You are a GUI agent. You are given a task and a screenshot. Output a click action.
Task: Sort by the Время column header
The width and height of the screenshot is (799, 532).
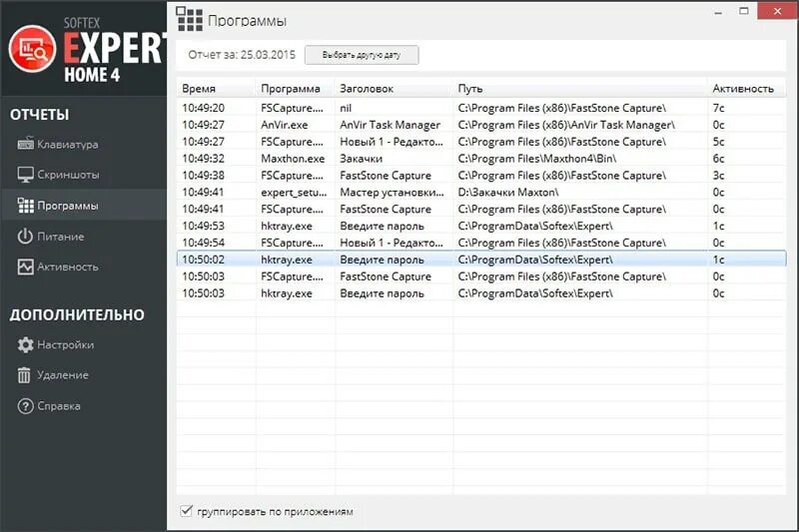(216, 89)
